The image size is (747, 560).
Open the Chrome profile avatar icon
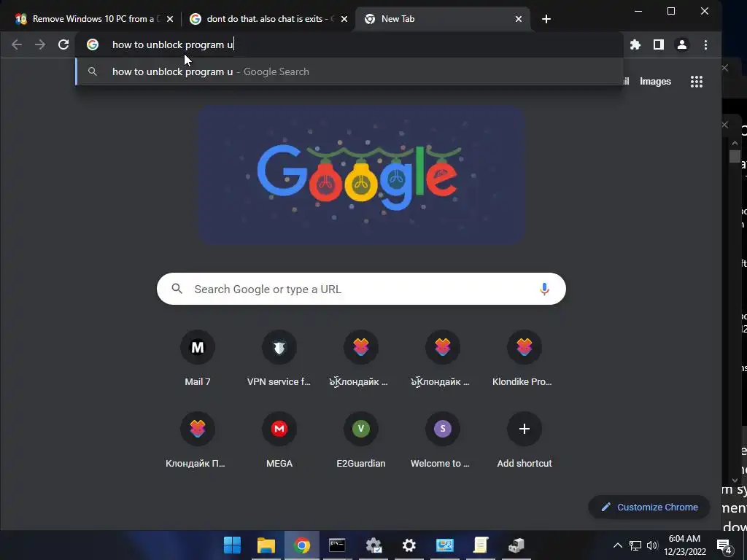[x=682, y=44]
